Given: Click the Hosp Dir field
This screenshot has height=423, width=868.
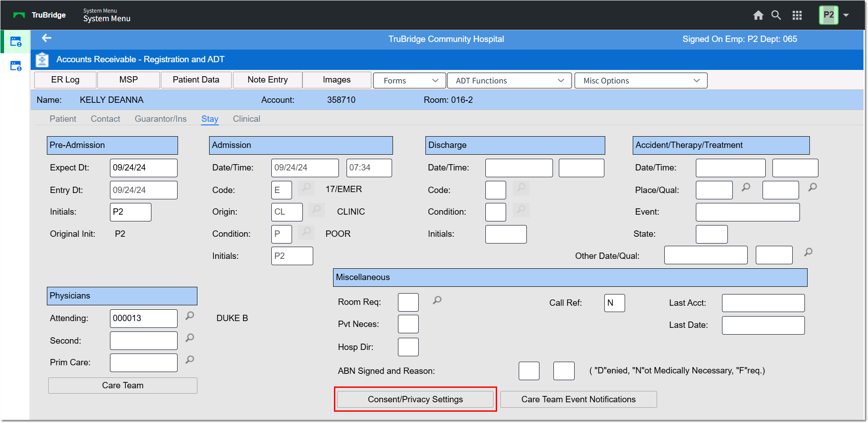Looking at the screenshot, I should [x=408, y=347].
